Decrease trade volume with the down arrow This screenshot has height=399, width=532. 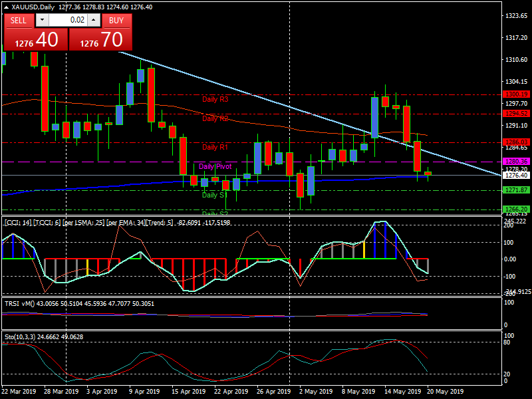click(41, 21)
